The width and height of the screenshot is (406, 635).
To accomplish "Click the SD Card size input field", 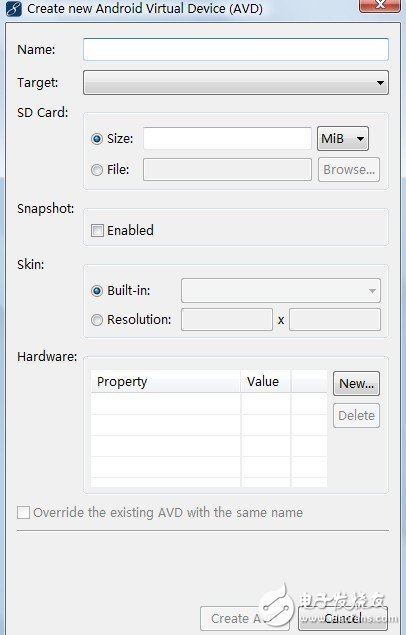I will pos(227,139).
